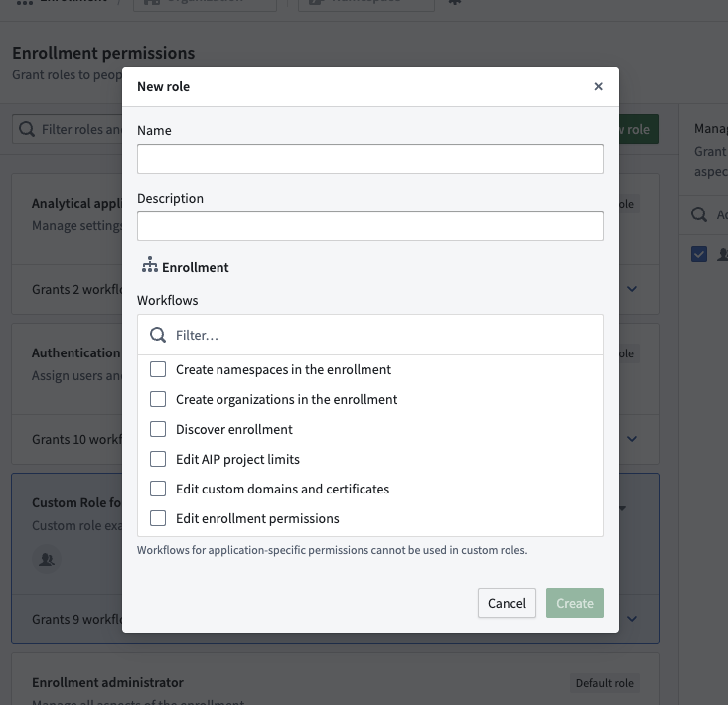Viewport: 728px width, 705px height.
Task: Click the right panel search magnifier icon
Action: [699, 214]
